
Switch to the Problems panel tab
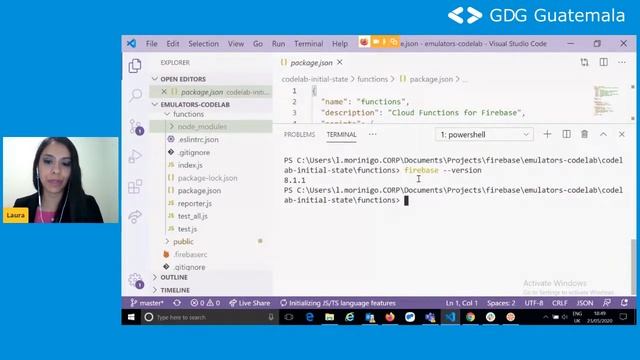(300, 134)
